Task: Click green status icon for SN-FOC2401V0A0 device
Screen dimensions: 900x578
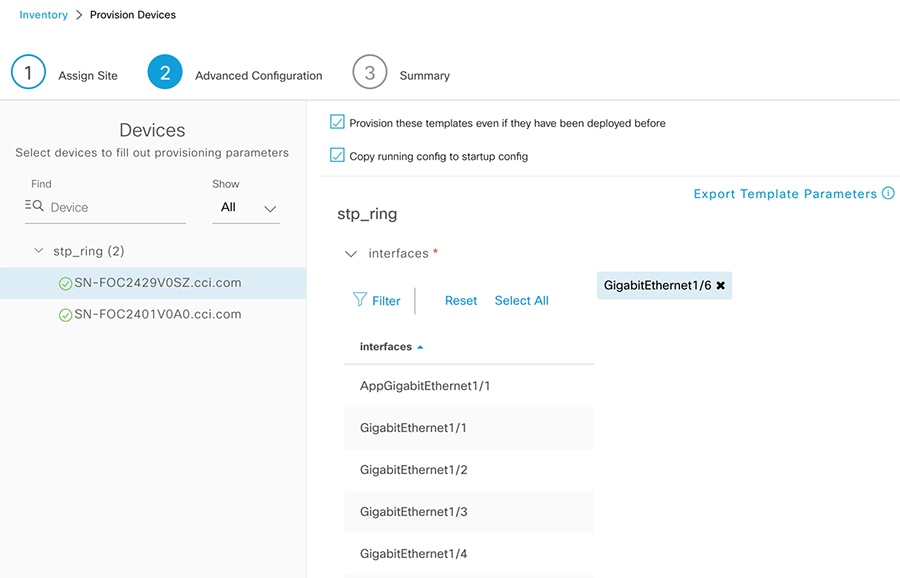Action: 66,315
